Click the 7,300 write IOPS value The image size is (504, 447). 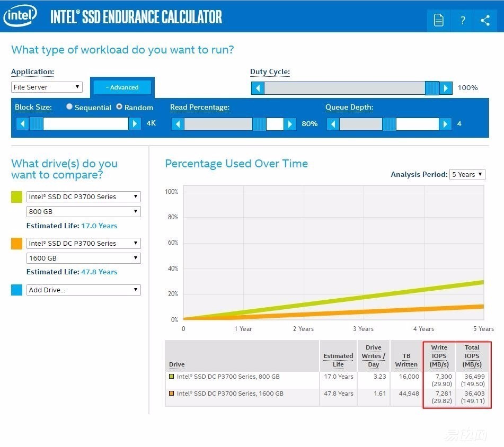point(444,377)
